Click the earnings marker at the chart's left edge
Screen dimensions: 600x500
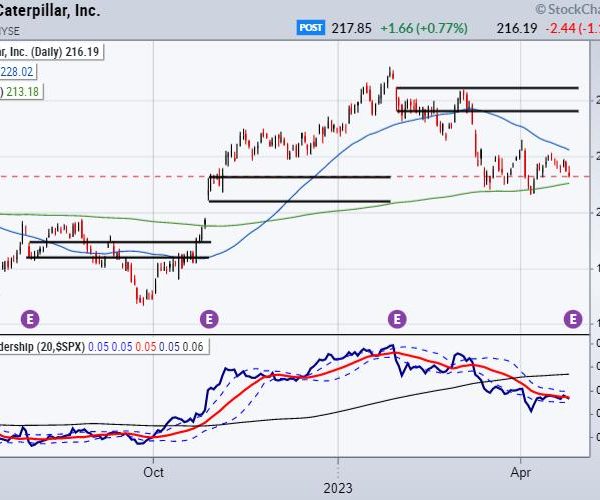[30, 319]
